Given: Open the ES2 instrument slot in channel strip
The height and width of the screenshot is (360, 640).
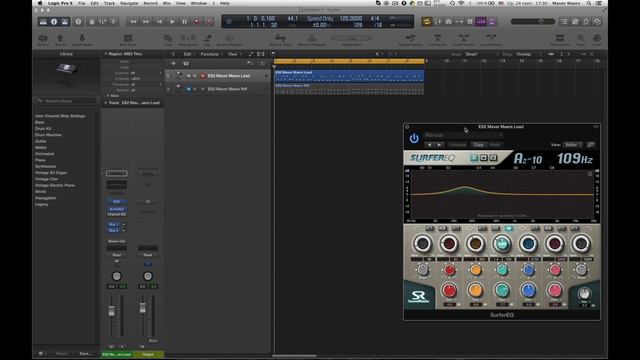Looking at the screenshot, I should [x=117, y=202].
